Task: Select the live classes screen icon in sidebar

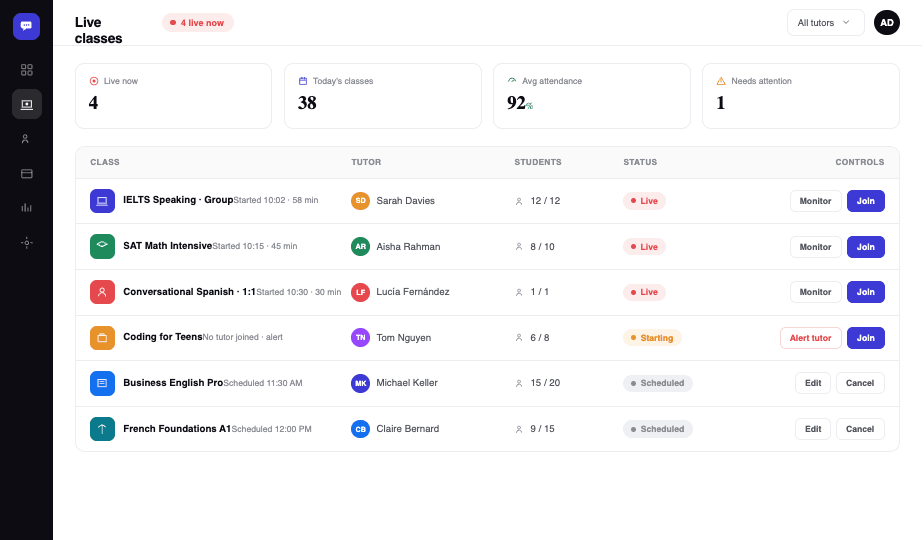Action: point(27,104)
